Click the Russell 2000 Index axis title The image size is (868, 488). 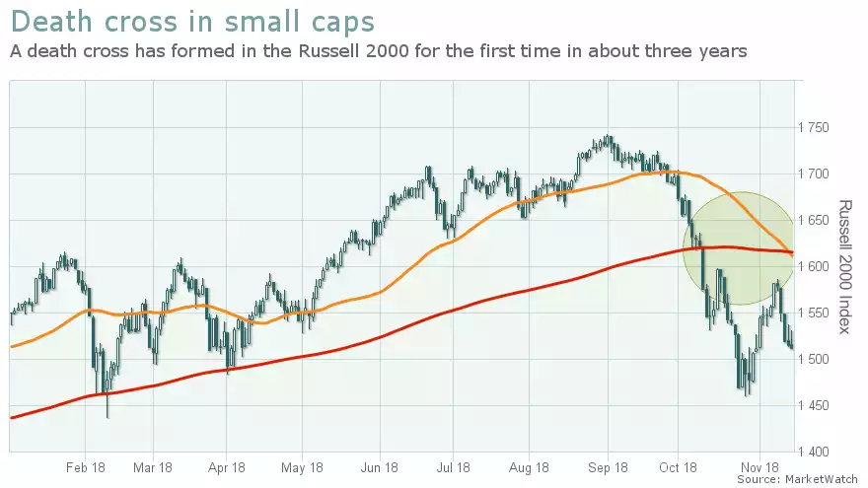point(844,267)
